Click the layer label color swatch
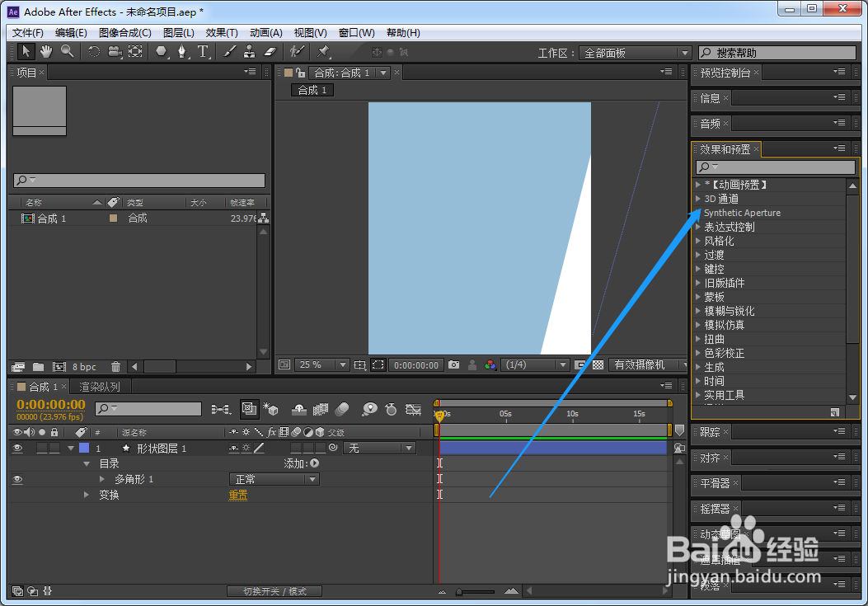This screenshot has height=606, width=868. point(84,449)
